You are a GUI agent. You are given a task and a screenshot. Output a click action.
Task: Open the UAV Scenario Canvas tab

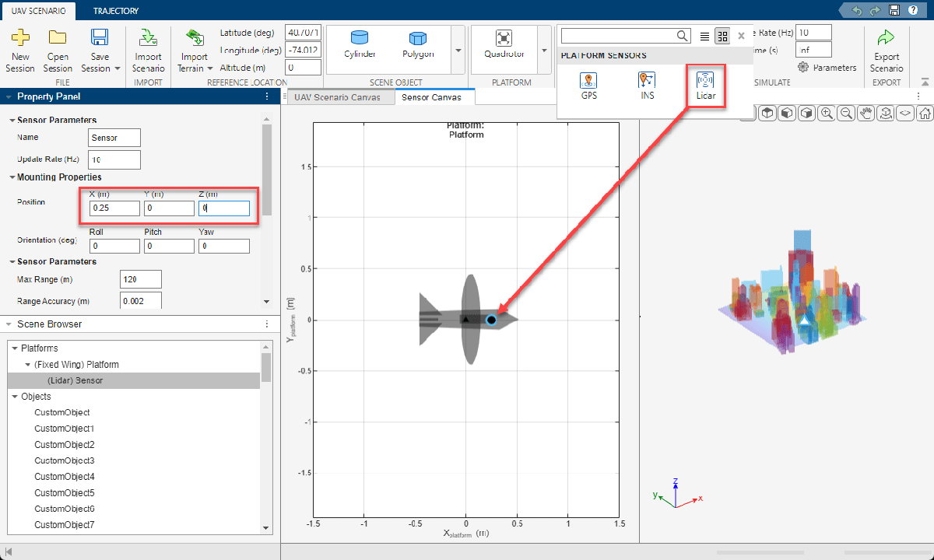[x=339, y=96]
